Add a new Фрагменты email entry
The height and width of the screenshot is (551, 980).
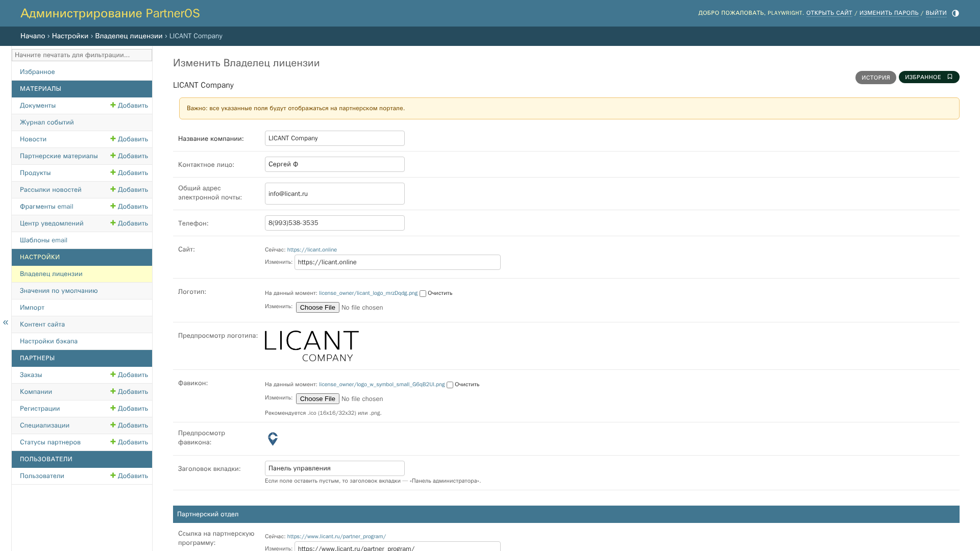click(x=129, y=207)
